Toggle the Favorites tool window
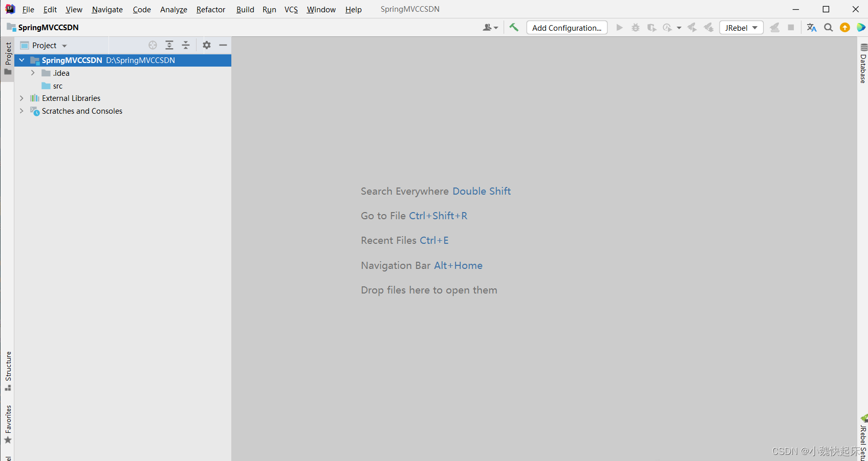868x461 pixels. tap(8, 424)
